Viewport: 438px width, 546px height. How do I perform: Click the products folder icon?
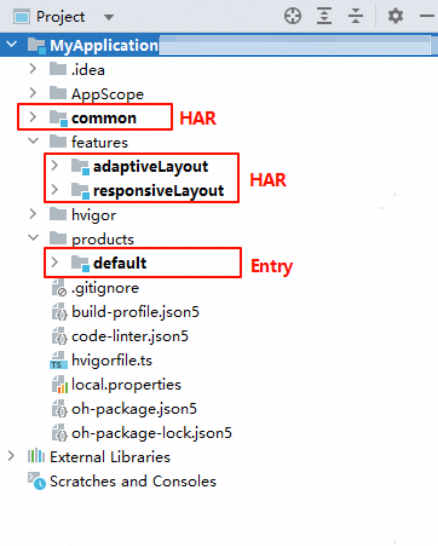click(58, 238)
